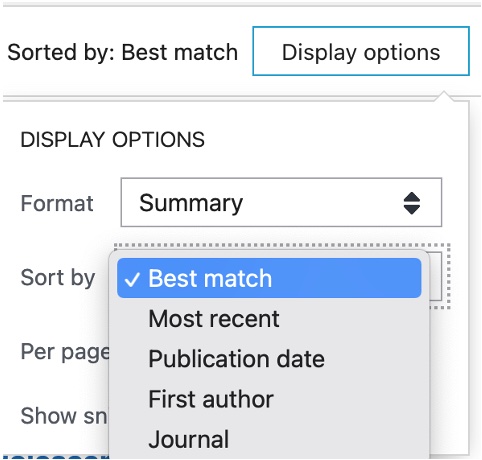Click the word Summary in Format box
The image size is (482, 460).
[x=191, y=203]
